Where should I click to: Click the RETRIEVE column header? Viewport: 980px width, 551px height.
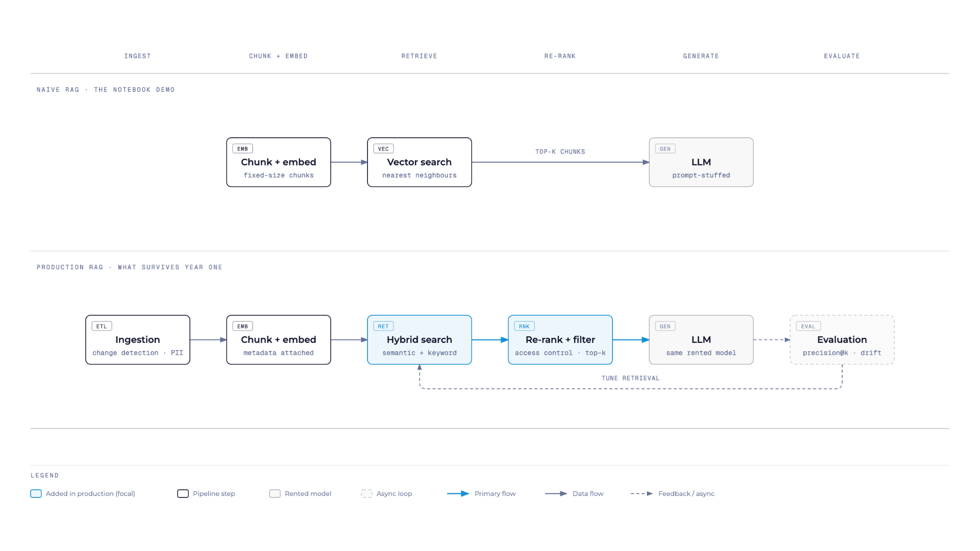click(419, 56)
